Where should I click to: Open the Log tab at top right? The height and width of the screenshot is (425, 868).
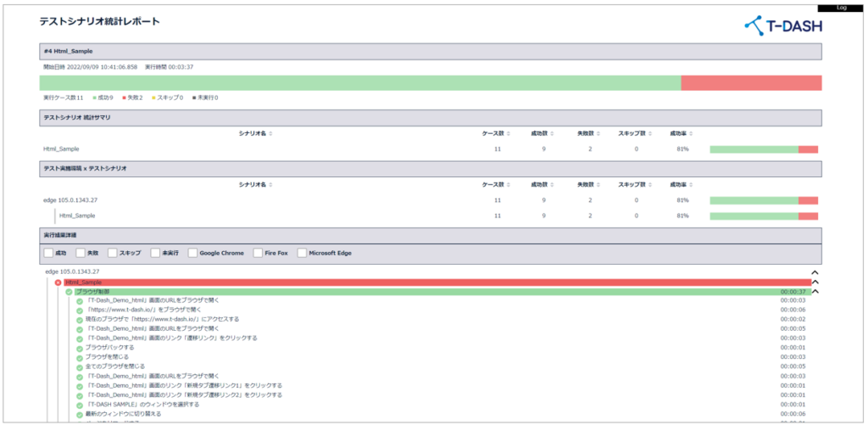pos(841,7)
